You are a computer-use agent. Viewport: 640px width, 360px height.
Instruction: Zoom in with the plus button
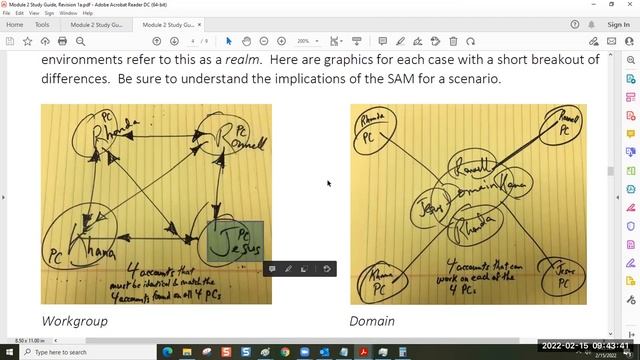(x=282, y=41)
